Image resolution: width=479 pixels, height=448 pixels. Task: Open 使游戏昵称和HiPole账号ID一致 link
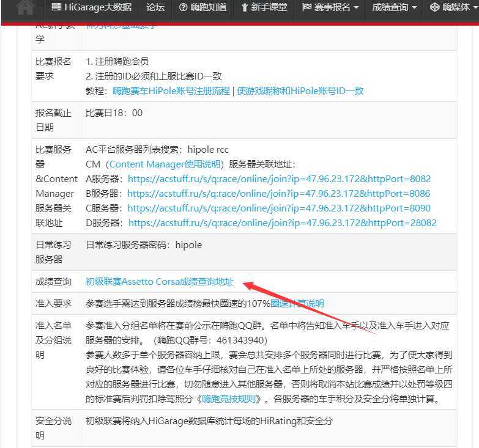[x=300, y=91]
